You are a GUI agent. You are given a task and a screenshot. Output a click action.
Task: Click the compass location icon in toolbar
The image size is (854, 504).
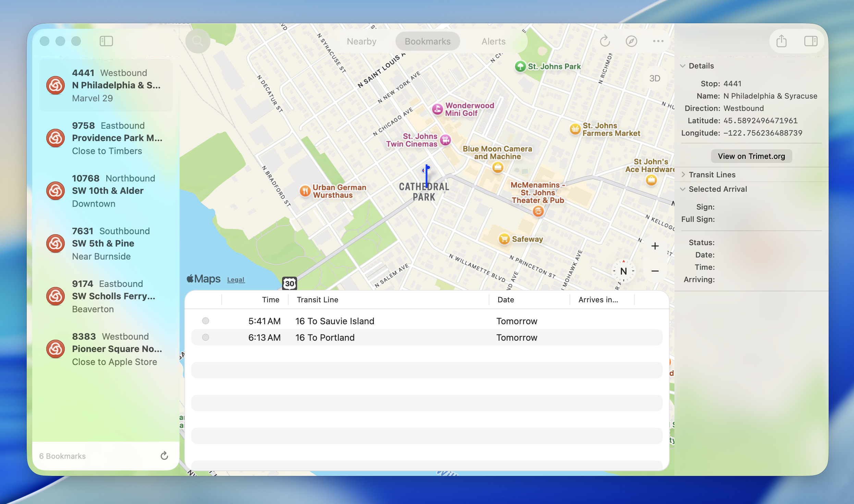coord(631,41)
